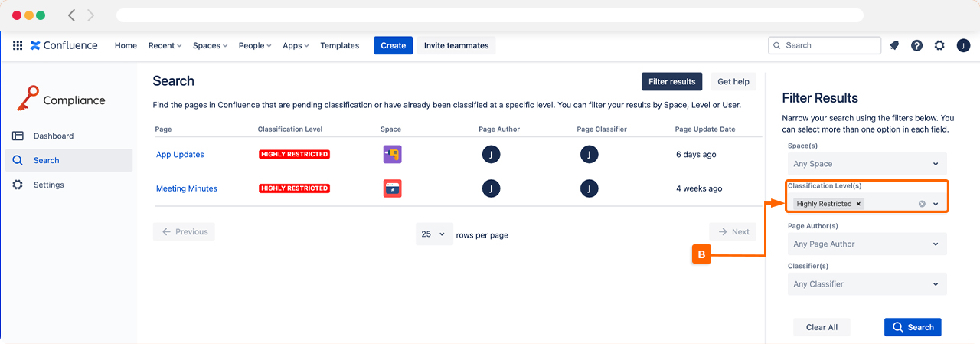Open the Any Classifier dropdown
This screenshot has height=344, width=980.
click(x=867, y=284)
